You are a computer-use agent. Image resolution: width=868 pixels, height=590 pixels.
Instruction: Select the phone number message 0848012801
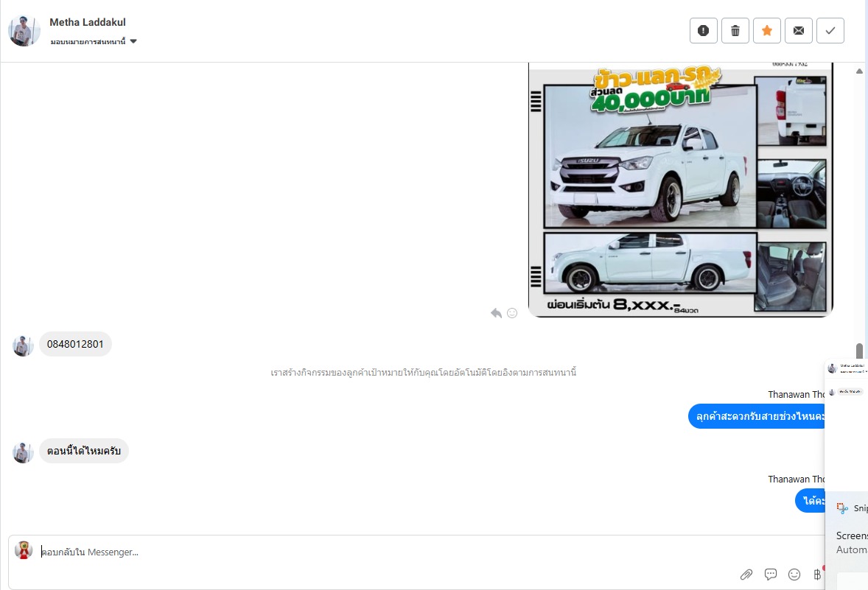click(75, 344)
